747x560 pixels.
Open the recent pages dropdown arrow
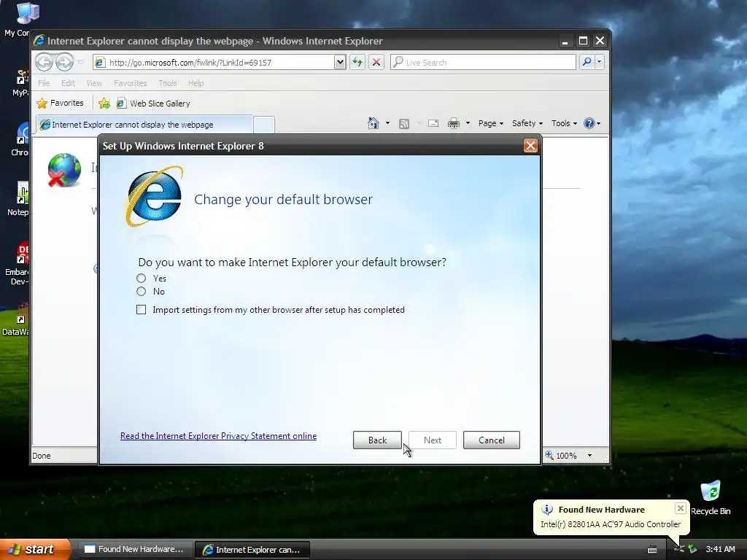click(80, 62)
